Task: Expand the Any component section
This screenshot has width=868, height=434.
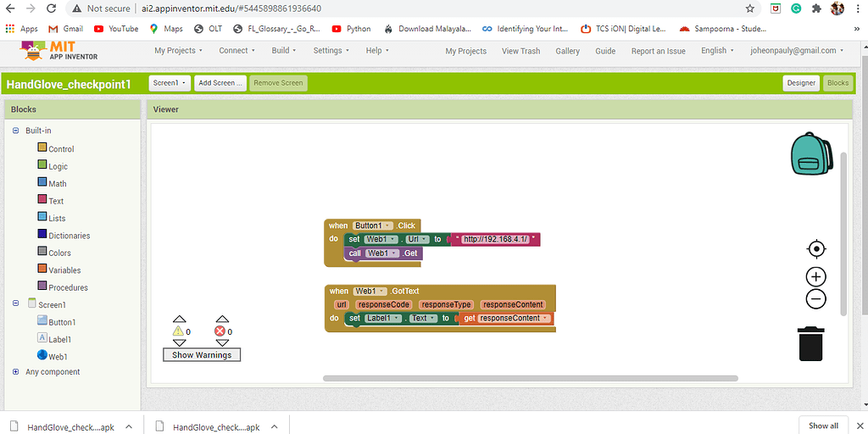Action: coord(15,372)
